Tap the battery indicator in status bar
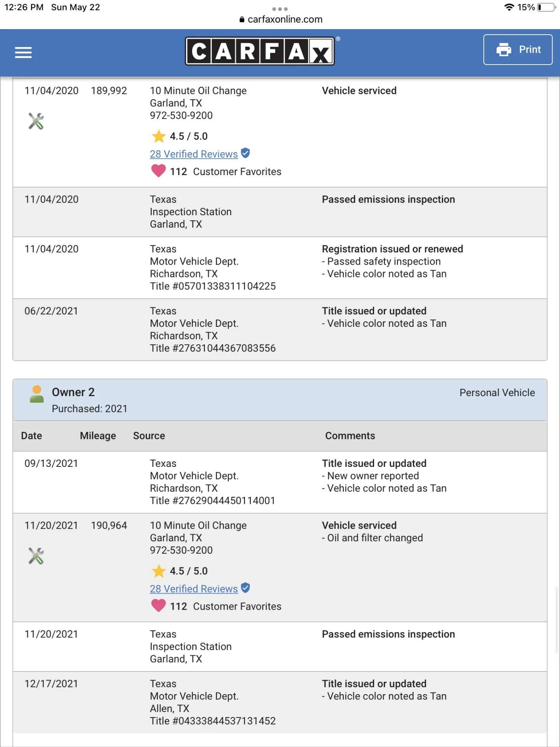560x747 pixels. [x=546, y=7]
